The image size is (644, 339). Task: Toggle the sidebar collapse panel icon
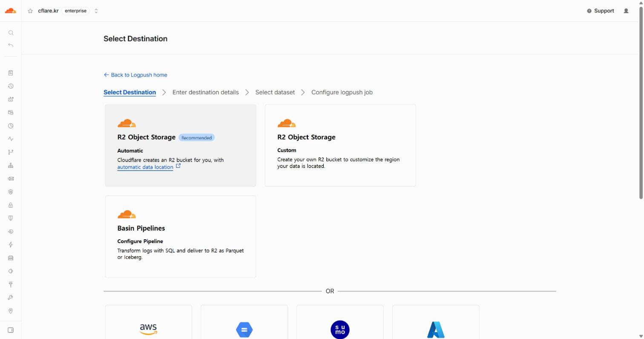click(11, 330)
